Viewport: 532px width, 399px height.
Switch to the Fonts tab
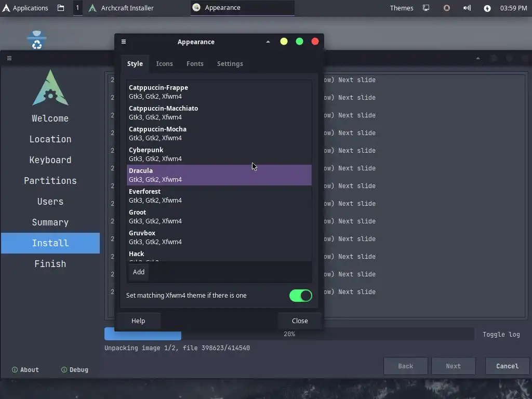195,64
